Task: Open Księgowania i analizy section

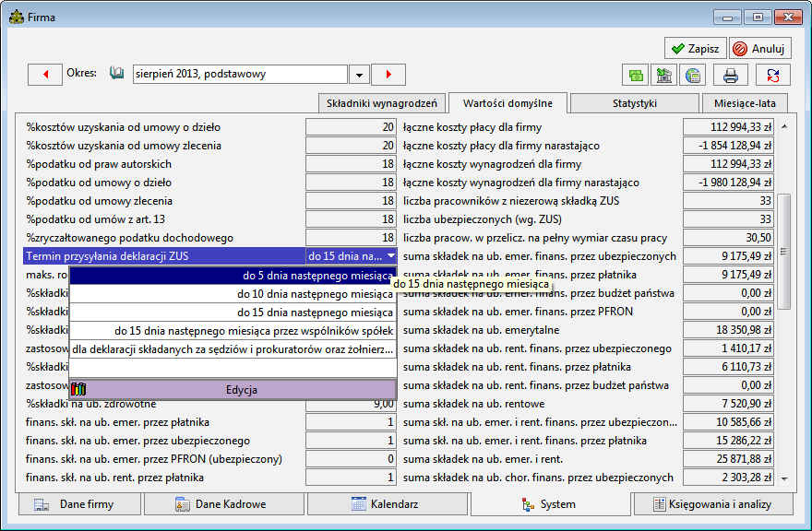Action: pos(713,504)
